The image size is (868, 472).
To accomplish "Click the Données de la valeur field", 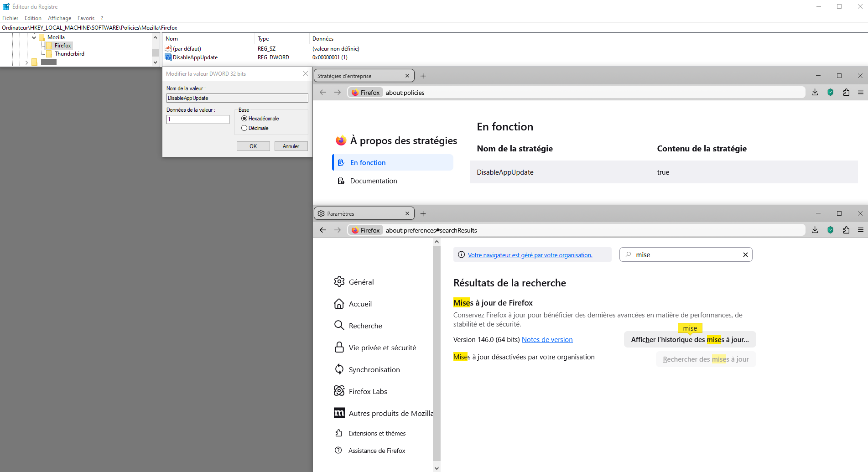I will (198, 119).
